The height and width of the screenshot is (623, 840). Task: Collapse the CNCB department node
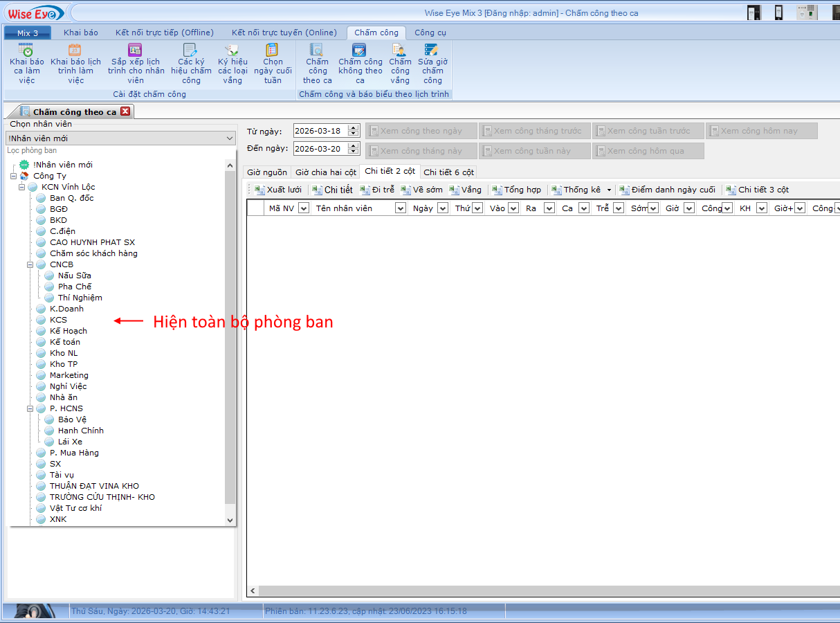tap(30, 264)
